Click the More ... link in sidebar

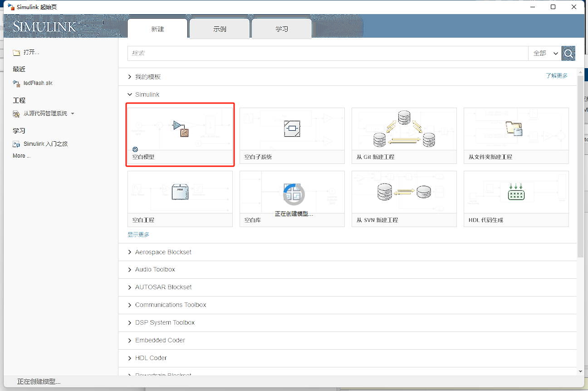(x=21, y=156)
